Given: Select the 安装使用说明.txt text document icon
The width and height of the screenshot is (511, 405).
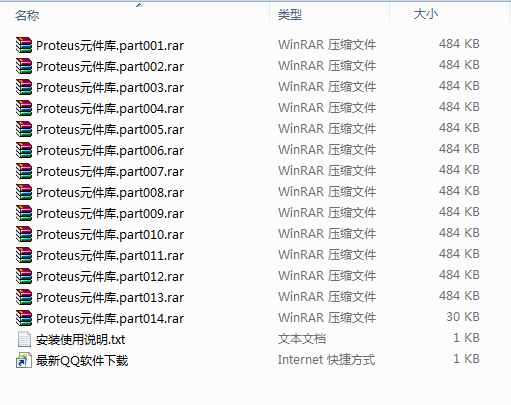Looking at the screenshot, I should tap(24, 339).
